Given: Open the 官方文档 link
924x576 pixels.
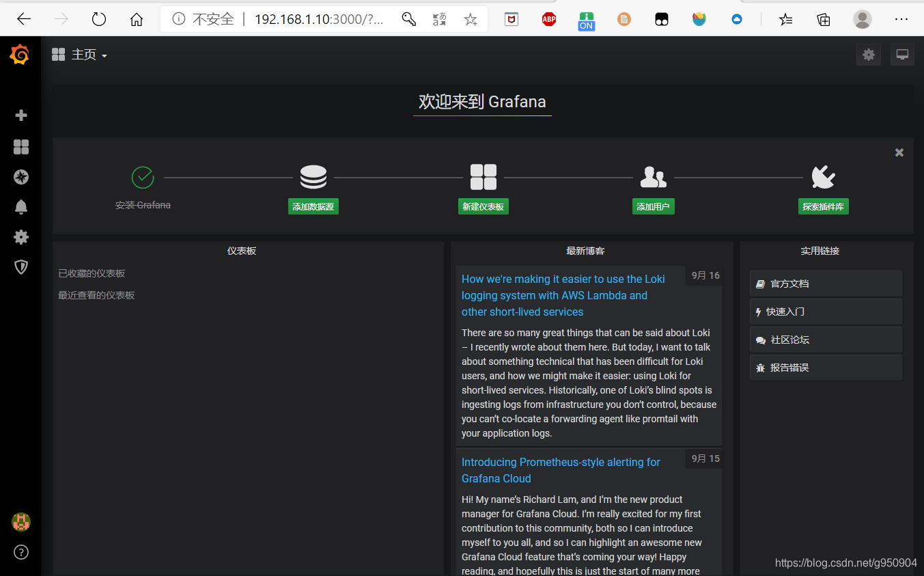Looking at the screenshot, I should (826, 284).
